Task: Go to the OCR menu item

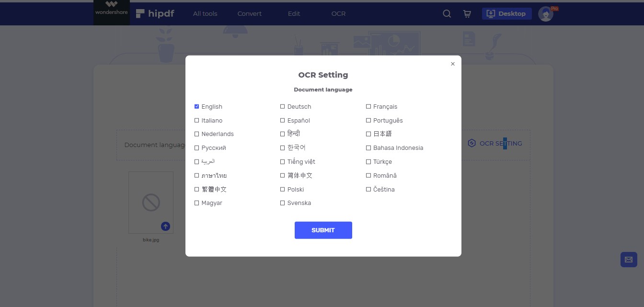Action: [x=338, y=13]
